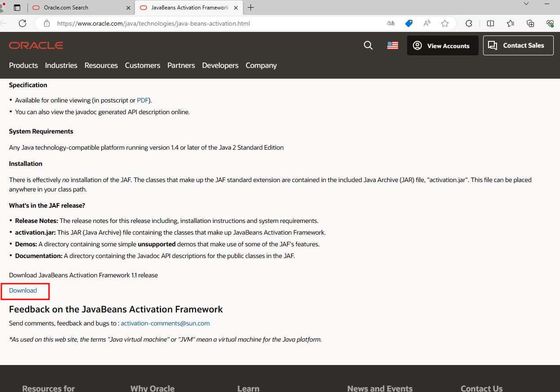Switch to the Oracle.com Search tab
The image size is (560, 392).
point(81,8)
